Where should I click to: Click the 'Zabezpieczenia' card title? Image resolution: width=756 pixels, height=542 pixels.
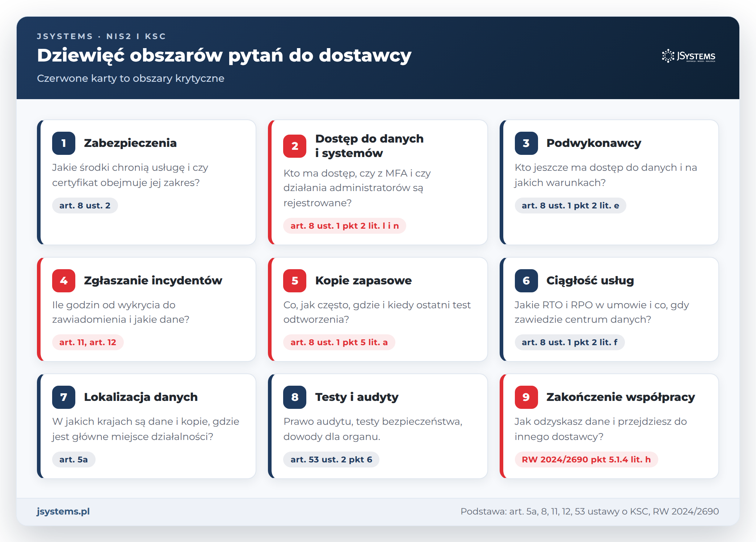pyautogui.click(x=130, y=143)
